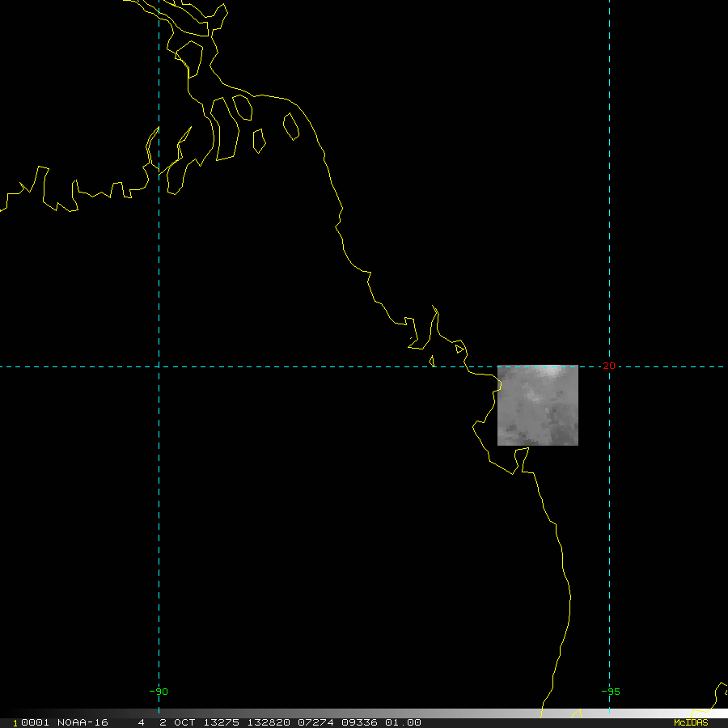Screen dimensions: 728x728
Task: Click the 01.00 resolution value
Action: tap(403, 722)
